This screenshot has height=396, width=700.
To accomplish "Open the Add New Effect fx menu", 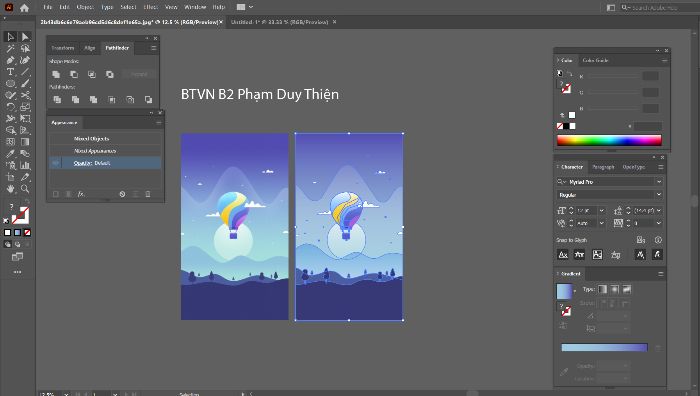I will (81, 194).
